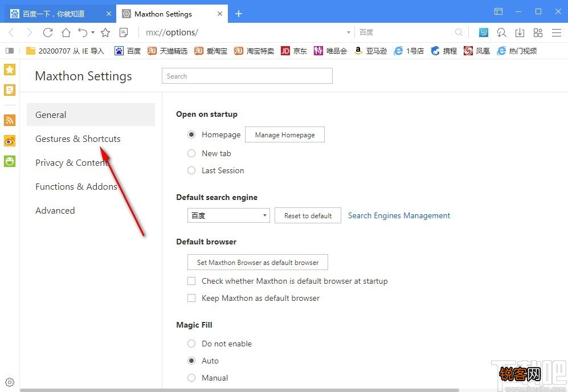Open the tab layout icon in title bar
This screenshot has height=392, width=568.
(498, 11)
